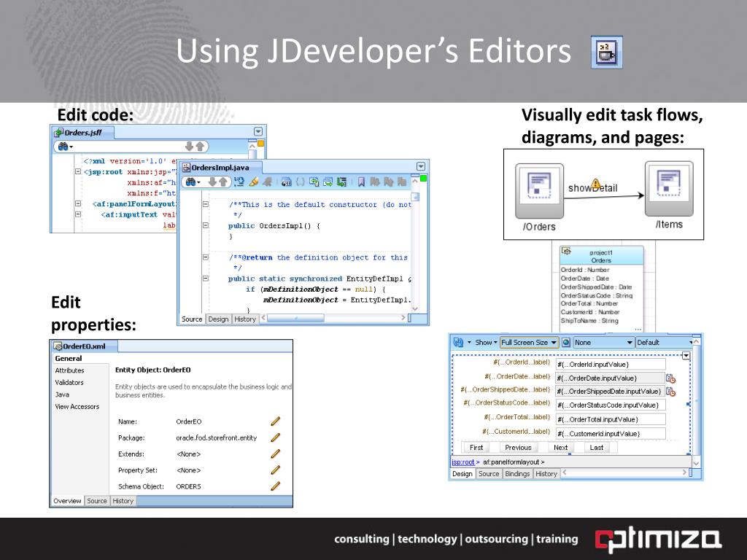Open Validators section in OrderEO.xml overview
This screenshot has width=747, height=560.
pyautogui.click(x=69, y=382)
